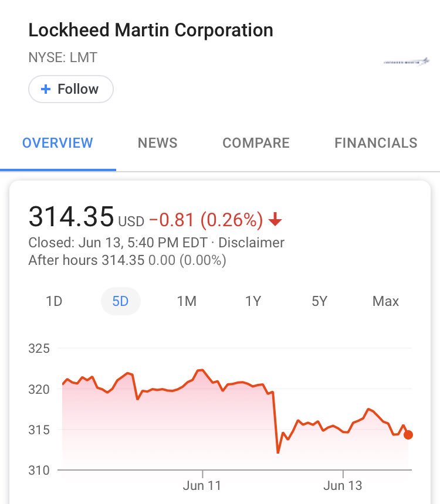Switch to the News tab
The width and height of the screenshot is (440, 504).
click(x=158, y=143)
